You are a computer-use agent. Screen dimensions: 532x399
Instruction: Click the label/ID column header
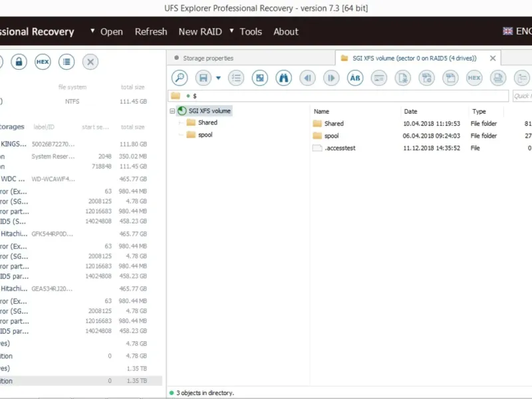(x=44, y=127)
